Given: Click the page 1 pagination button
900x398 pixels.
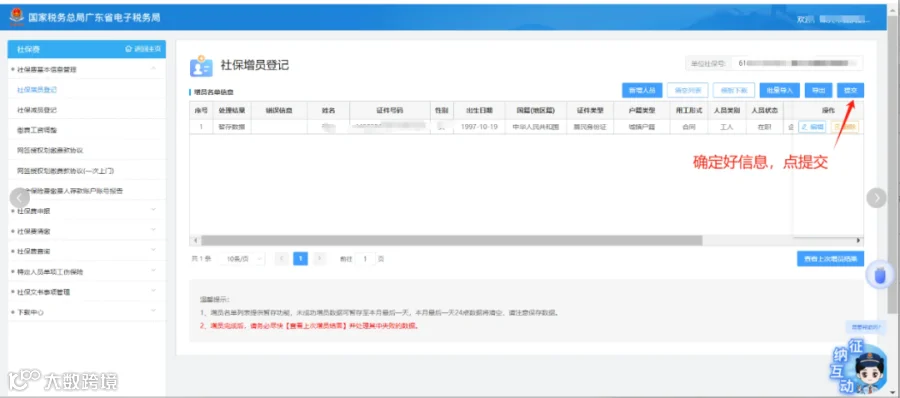Looking at the screenshot, I should click(300, 259).
